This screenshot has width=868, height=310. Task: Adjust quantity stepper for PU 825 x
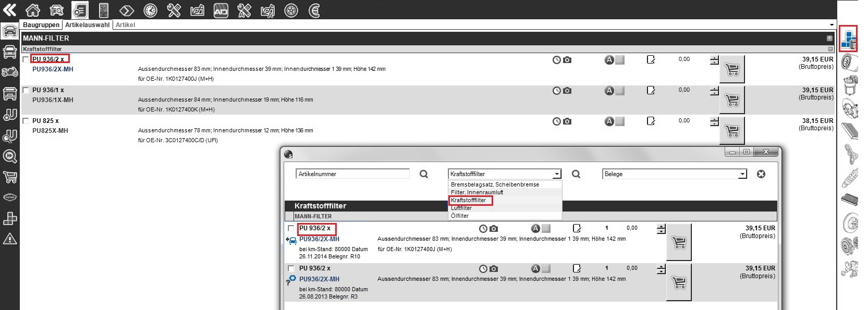[714, 121]
